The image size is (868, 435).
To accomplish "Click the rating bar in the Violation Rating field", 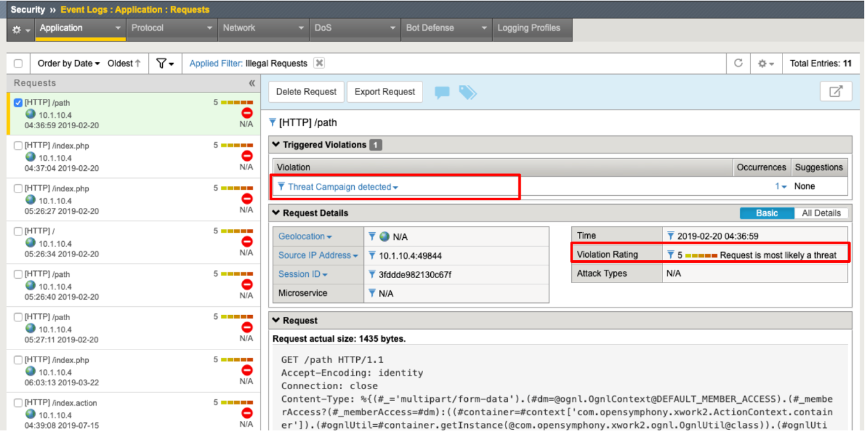I will (701, 255).
